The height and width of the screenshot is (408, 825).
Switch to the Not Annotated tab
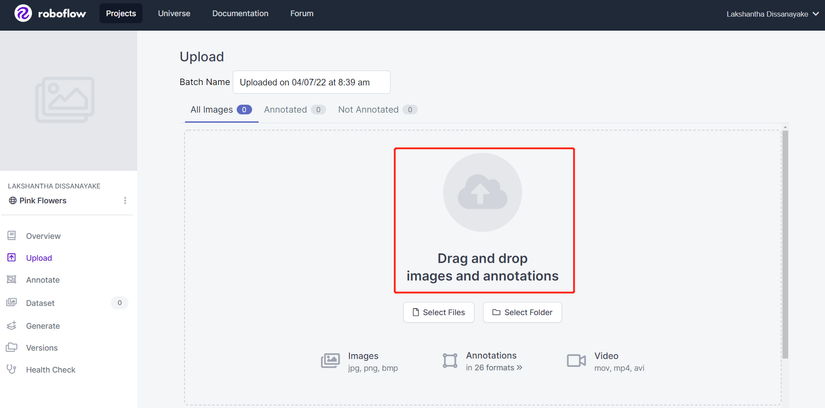(378, 110)
